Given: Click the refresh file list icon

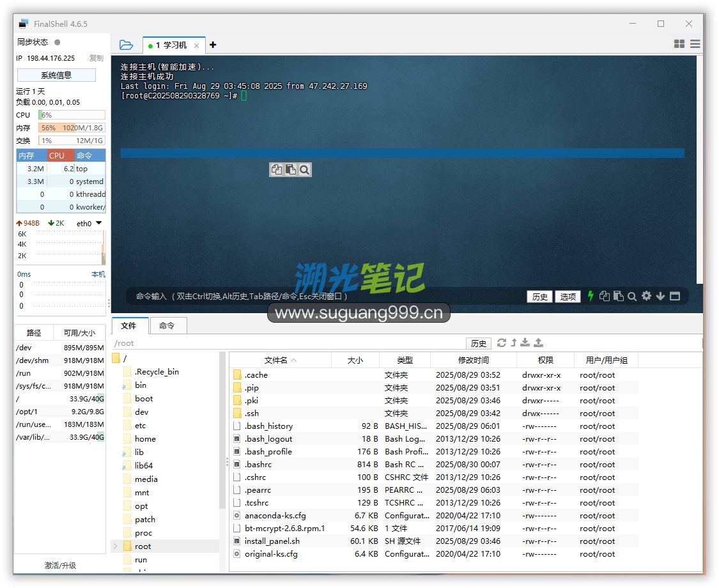Looking at the screenshot, I should tap(502, 343).
